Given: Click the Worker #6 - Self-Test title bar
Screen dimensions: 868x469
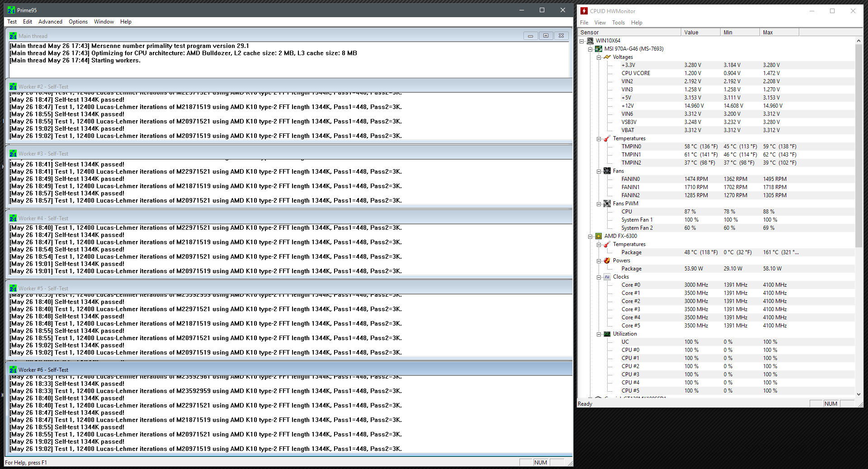Looking at the screenshot, I should pyautogui.click(x=289, y=370).
